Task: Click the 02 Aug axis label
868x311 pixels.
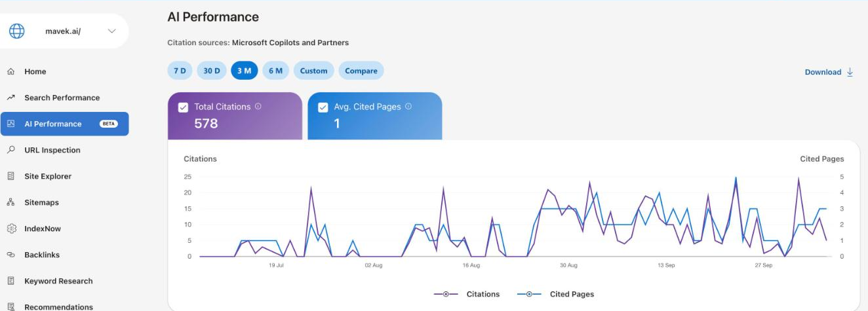Action: [x=373, y=265]
